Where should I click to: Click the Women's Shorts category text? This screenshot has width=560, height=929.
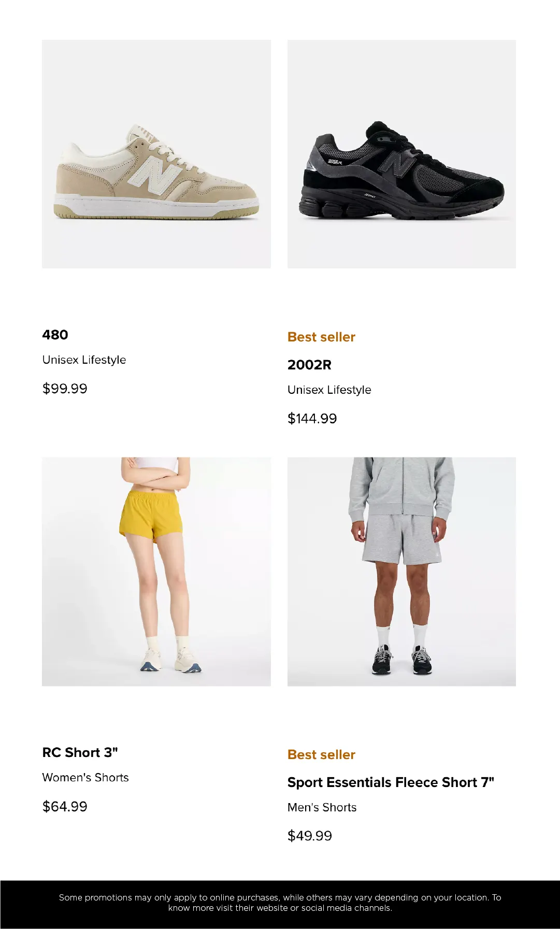click(85, 777)
